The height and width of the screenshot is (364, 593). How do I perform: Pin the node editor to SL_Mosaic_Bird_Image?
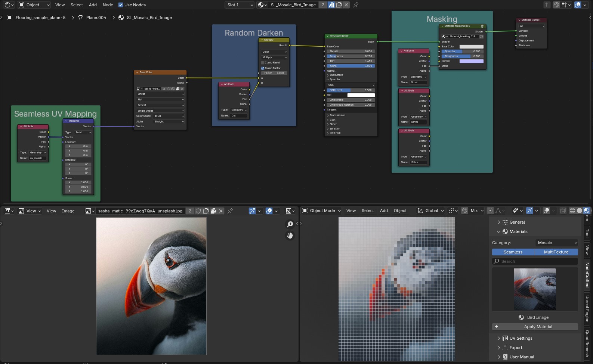tap(356, 5)
